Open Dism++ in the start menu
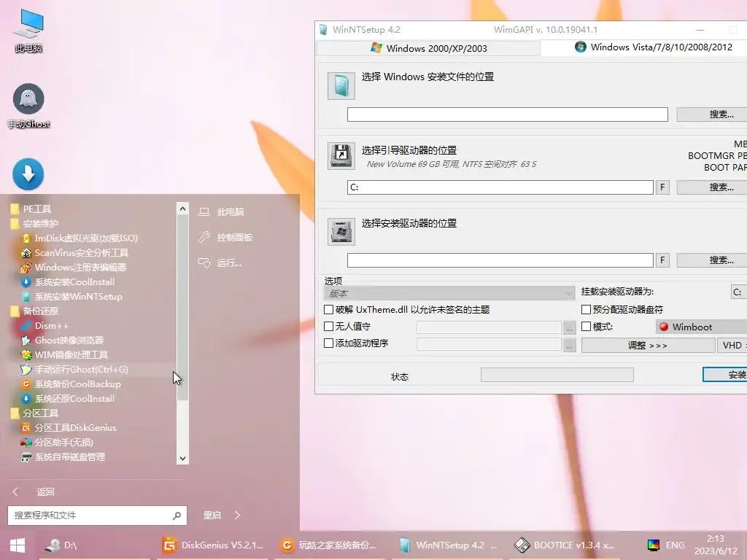Image resolution: width=747 pixels, height=560 pixels. tap(51, 326)
